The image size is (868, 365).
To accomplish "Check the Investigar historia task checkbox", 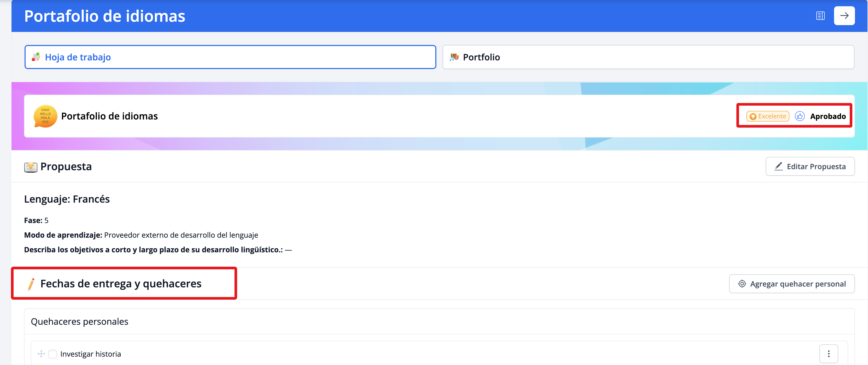I will click(x=52, y=354).
